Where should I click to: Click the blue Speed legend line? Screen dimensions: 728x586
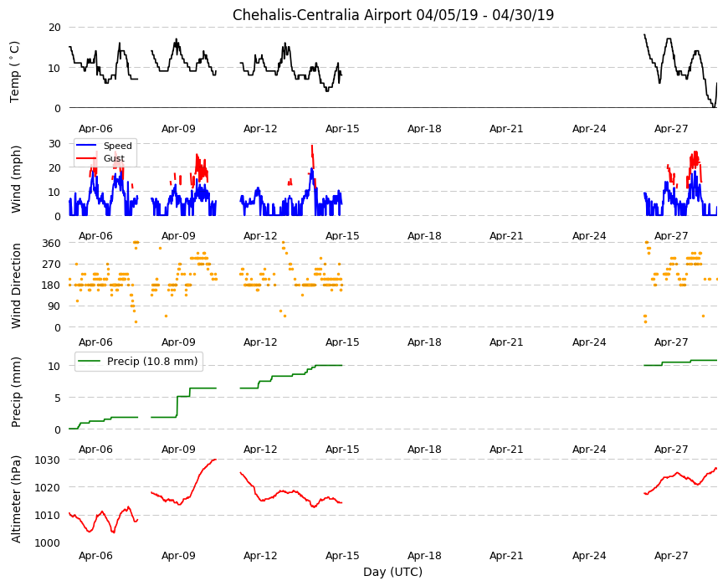point(86,146)
